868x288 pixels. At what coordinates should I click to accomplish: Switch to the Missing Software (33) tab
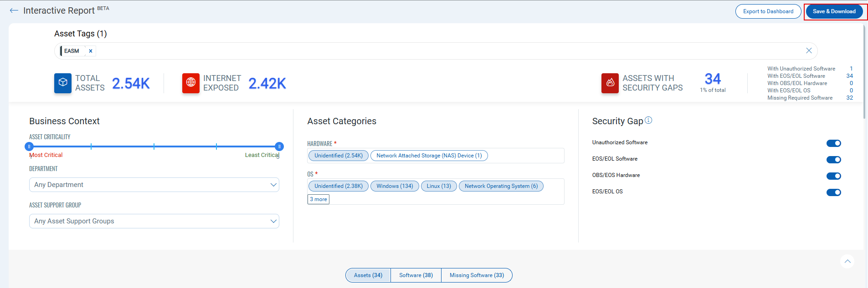477,275
